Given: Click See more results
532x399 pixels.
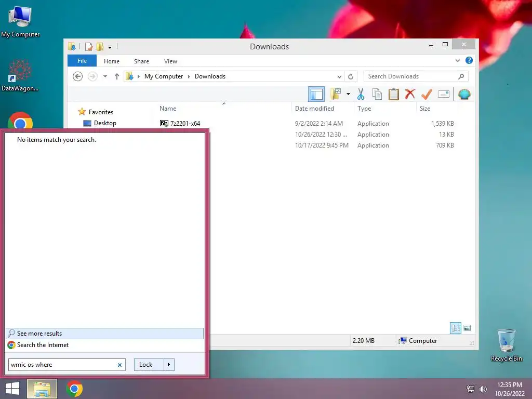Looking at the screenshot, I should click(104, 334).
